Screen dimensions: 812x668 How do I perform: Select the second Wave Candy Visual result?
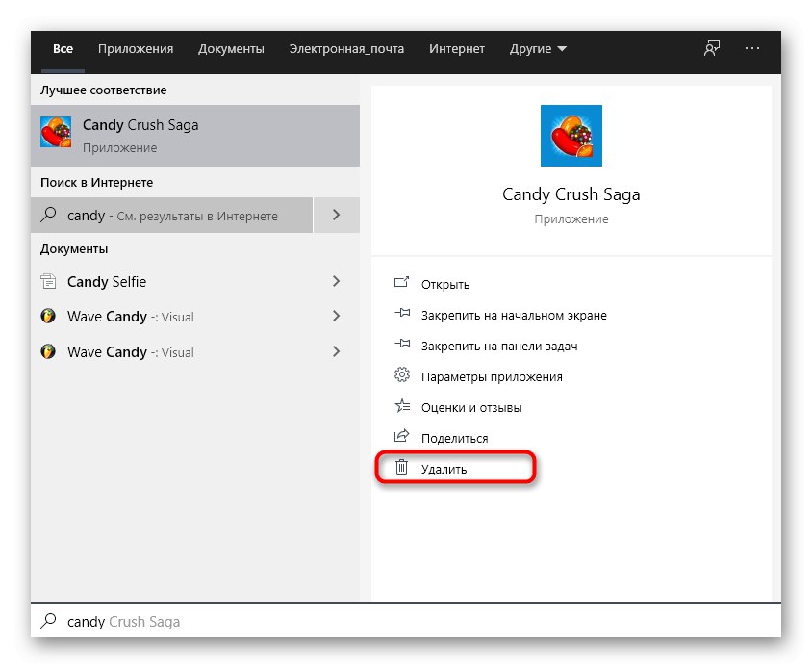pyautogui.click(x=195, y=352)
